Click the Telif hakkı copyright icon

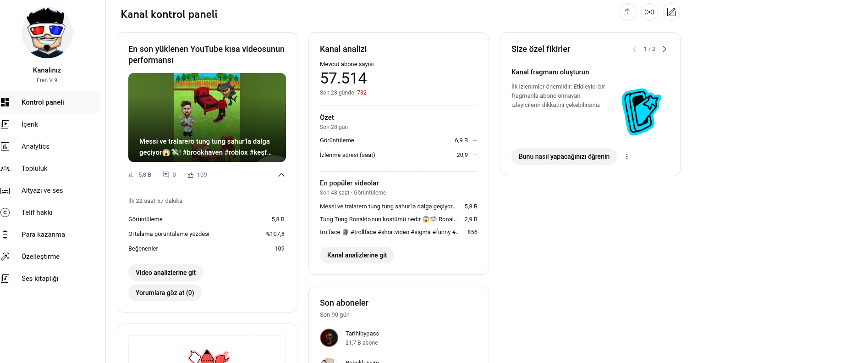click(x=5, y=212)
